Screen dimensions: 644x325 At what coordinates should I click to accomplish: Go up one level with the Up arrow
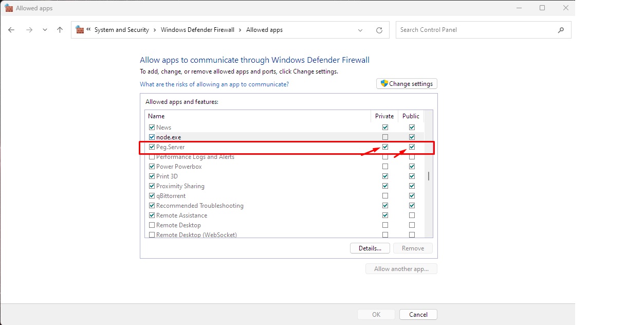click(x=60, y=30)
